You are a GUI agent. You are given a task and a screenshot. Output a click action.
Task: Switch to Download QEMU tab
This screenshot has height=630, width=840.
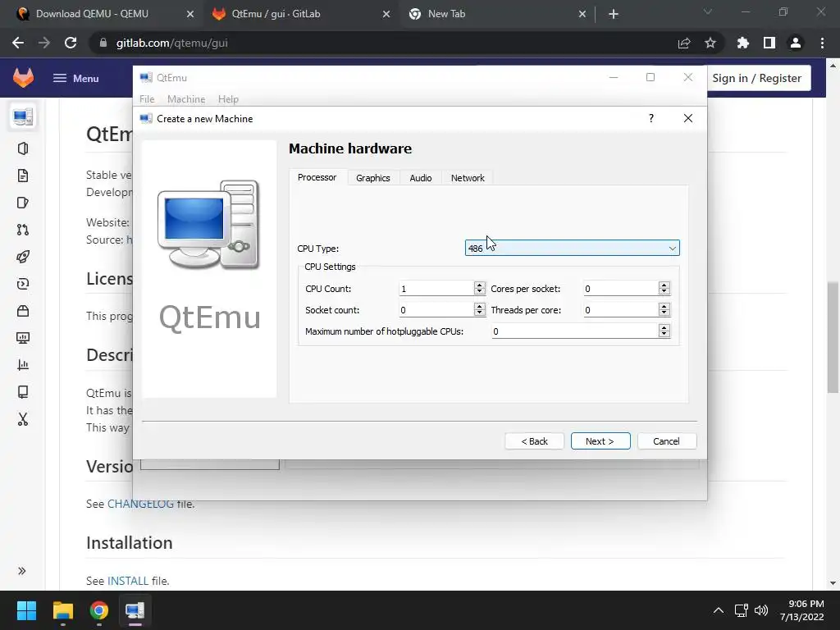92,14
